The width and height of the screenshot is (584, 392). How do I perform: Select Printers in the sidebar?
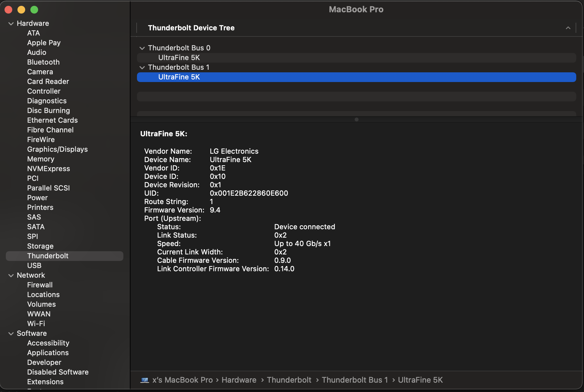click(40, 208)
